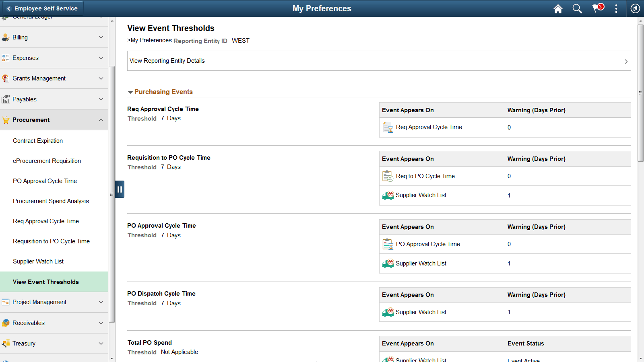
Task: Go back using Employee Self Service button
Action: pyautogui.click(x=42, y=8)
